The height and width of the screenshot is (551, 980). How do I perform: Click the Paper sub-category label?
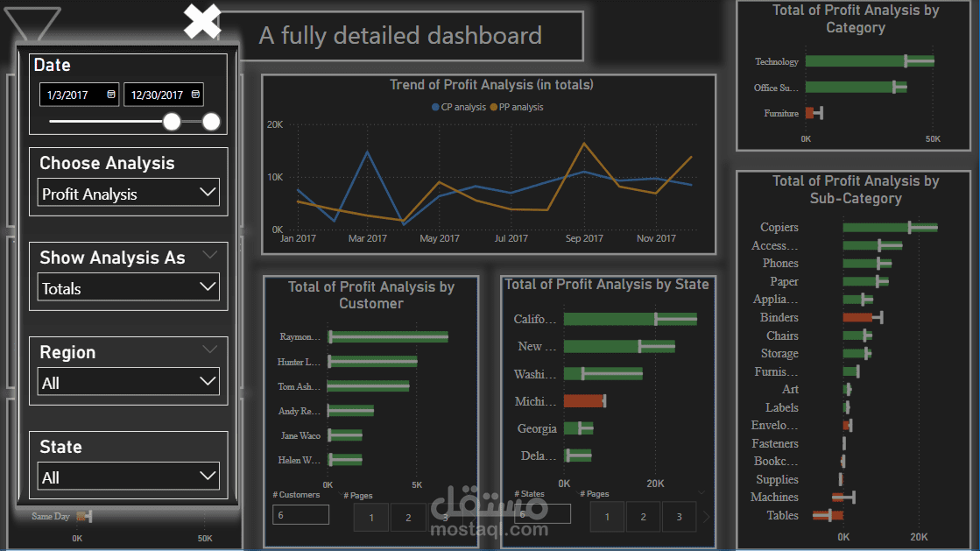(x=784, y=281)
